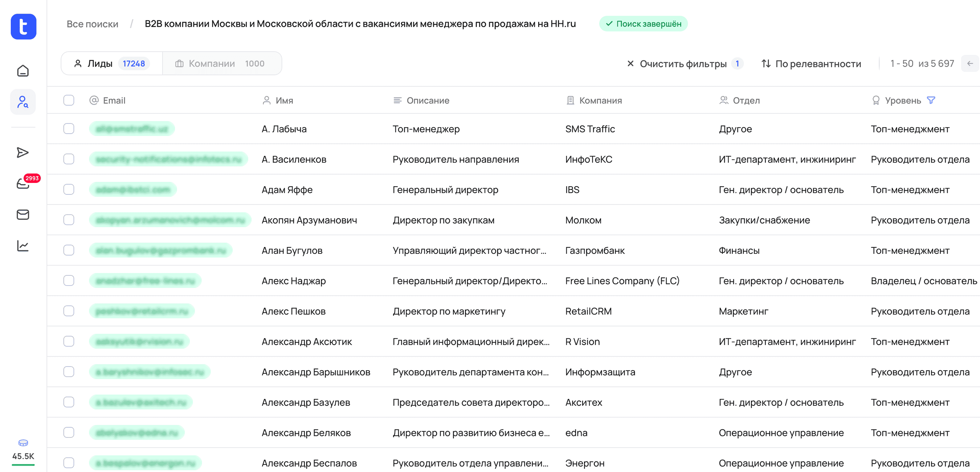Screen dimensions: 980x472
Task: Click the credits coin icon 45.5K
Action: (x=23, y=443)
